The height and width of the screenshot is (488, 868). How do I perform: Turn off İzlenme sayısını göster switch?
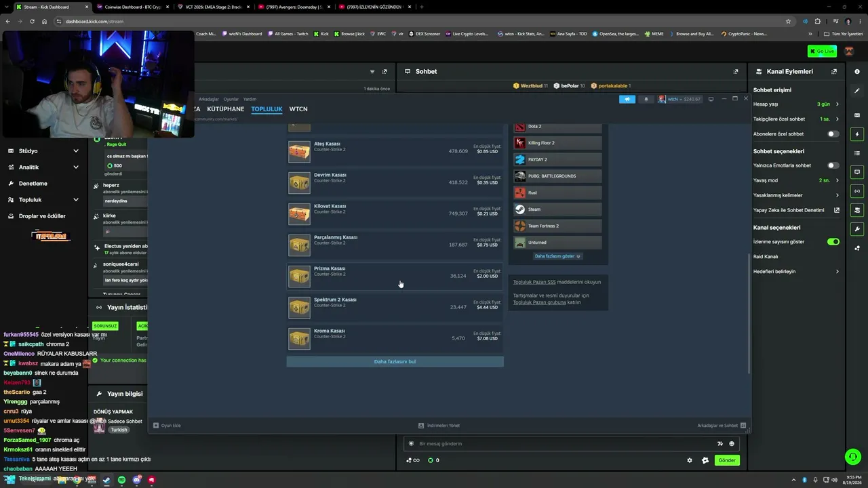coord(833,242)
